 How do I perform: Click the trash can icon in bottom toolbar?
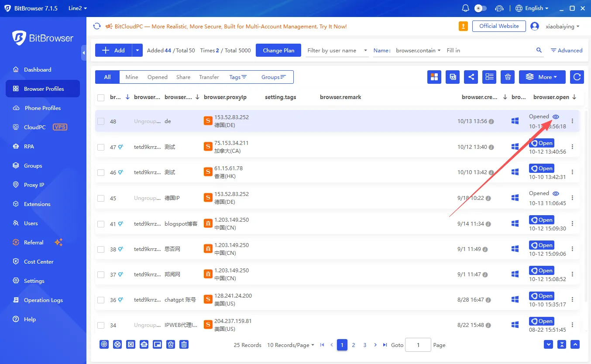coord(184,344)
